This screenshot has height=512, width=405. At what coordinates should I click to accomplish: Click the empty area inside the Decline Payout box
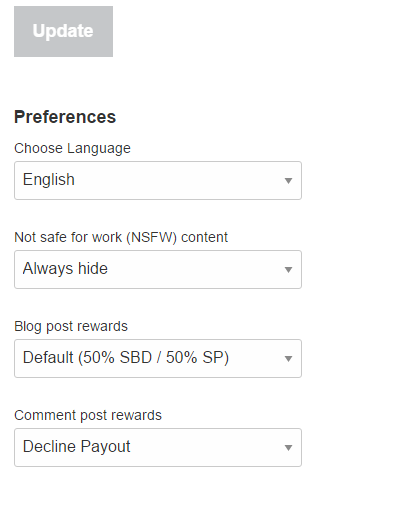pyautogui.click(x=207, y=447)
